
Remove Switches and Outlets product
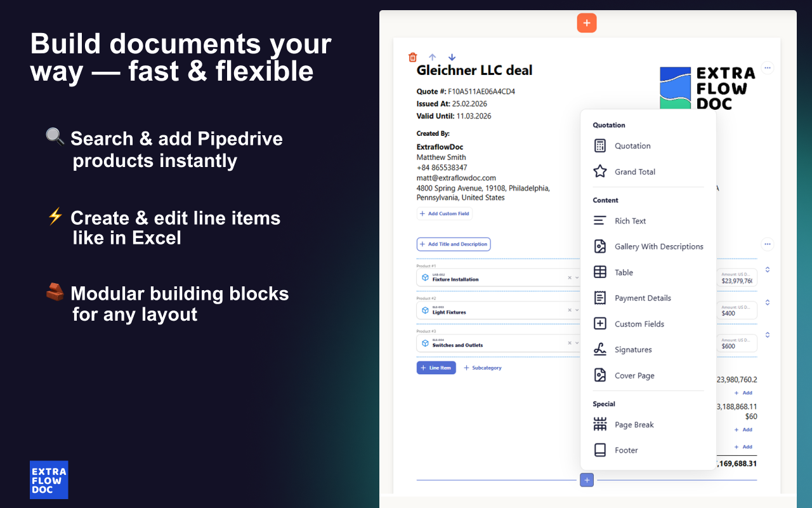click(x=569, y=344)
